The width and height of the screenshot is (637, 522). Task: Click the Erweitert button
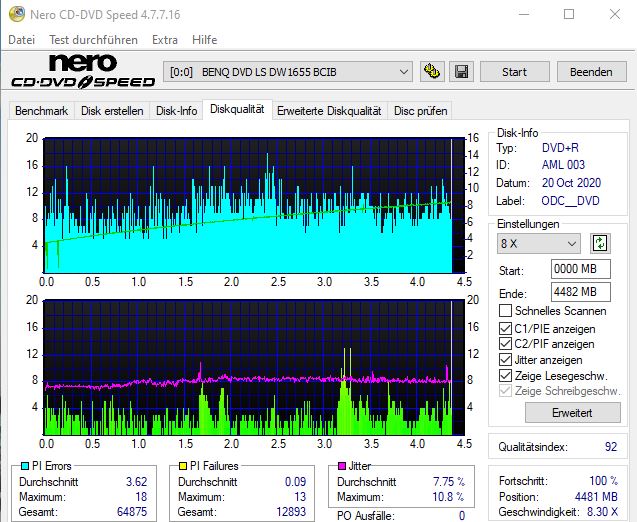coord(558,412)
